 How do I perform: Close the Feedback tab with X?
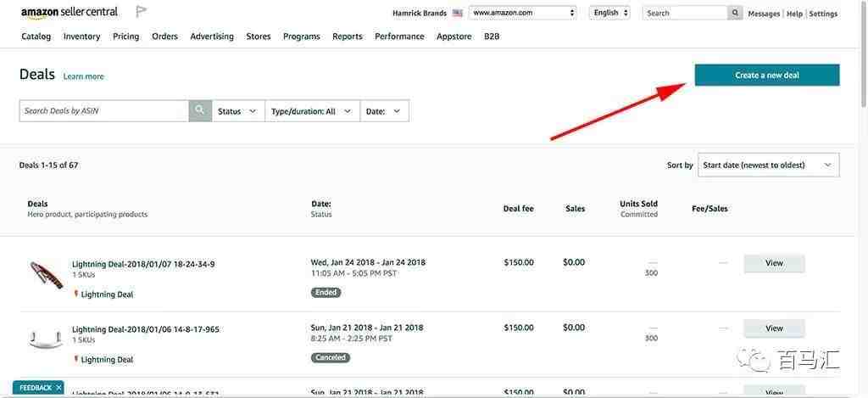(58, 388)
